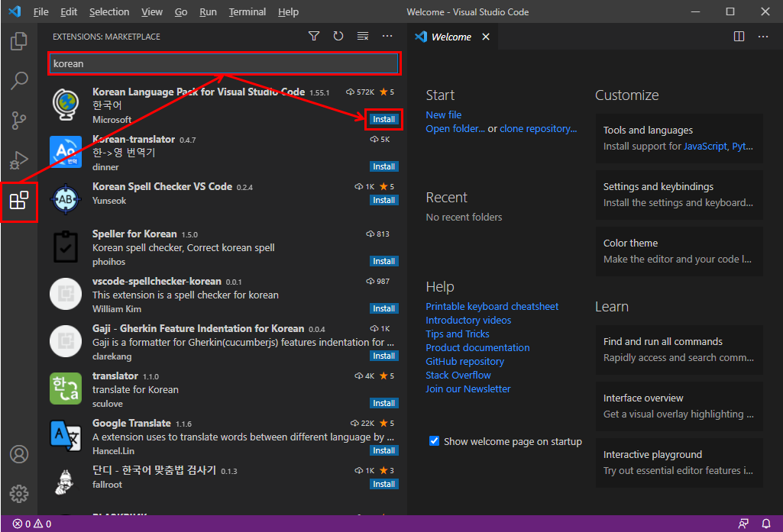The image size is (783, 532).
Task: Open the feedback icon in status bar
Action: (x=743, y=524)
